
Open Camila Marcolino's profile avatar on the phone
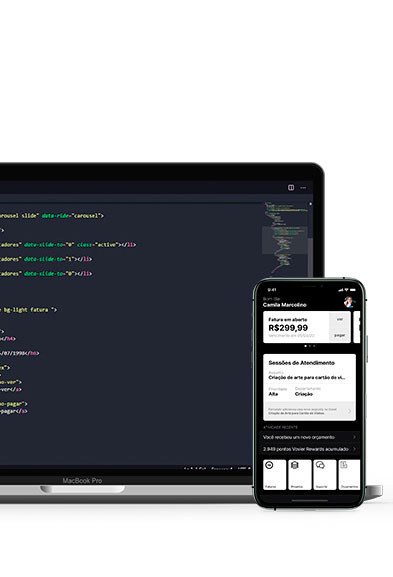(x=348, y=302)
